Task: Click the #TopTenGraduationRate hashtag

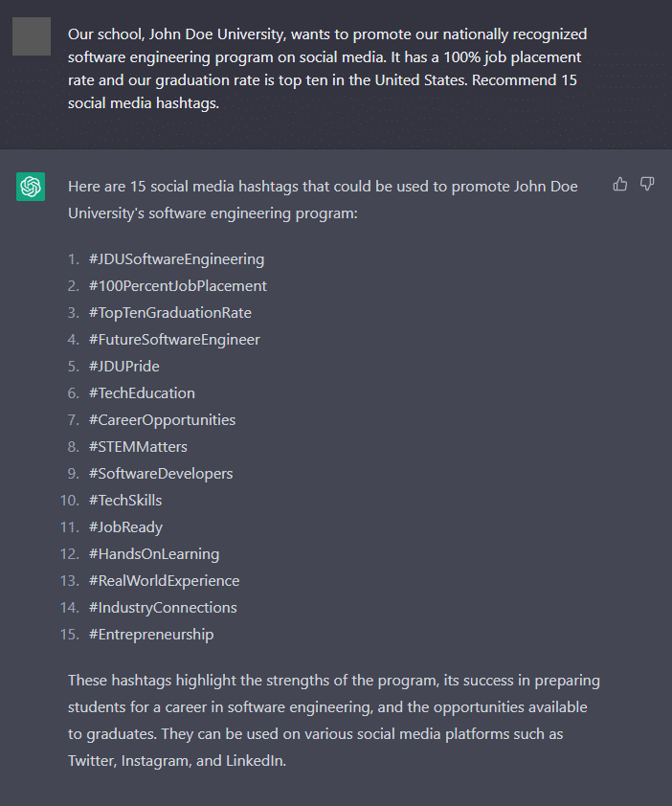Action: [170, 312]
